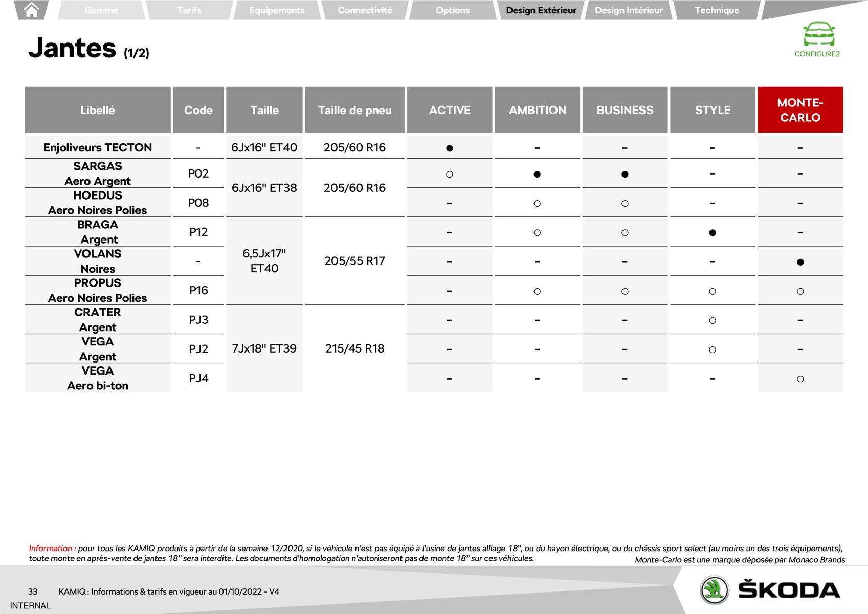Click hollow circle for BRAGA under AMBITION

pos(537,233)
